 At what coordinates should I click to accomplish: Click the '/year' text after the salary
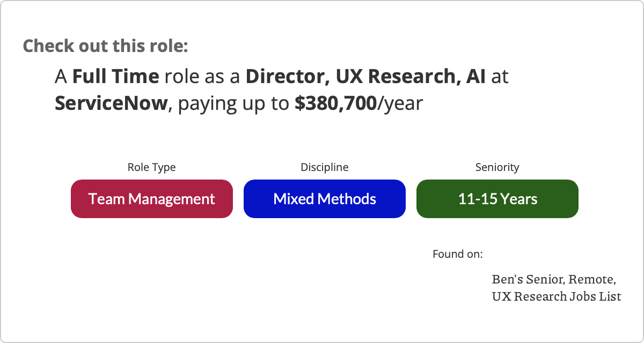coord(401,104)
